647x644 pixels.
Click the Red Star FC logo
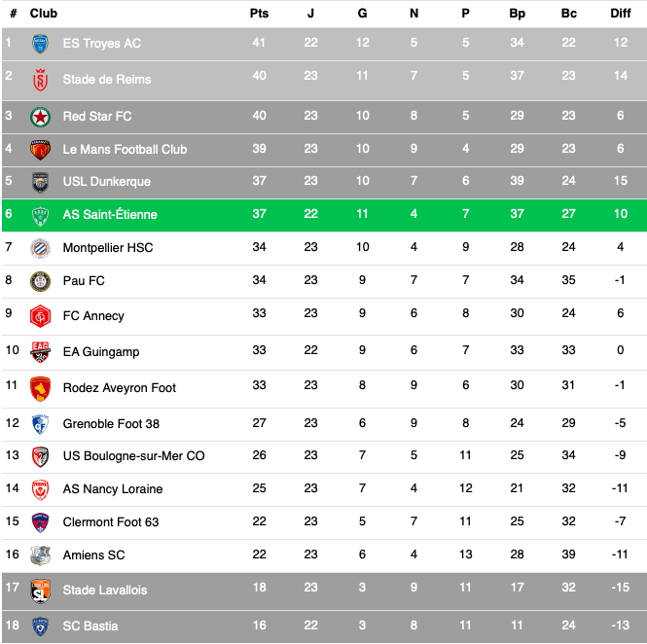click(x=40, y=116)
